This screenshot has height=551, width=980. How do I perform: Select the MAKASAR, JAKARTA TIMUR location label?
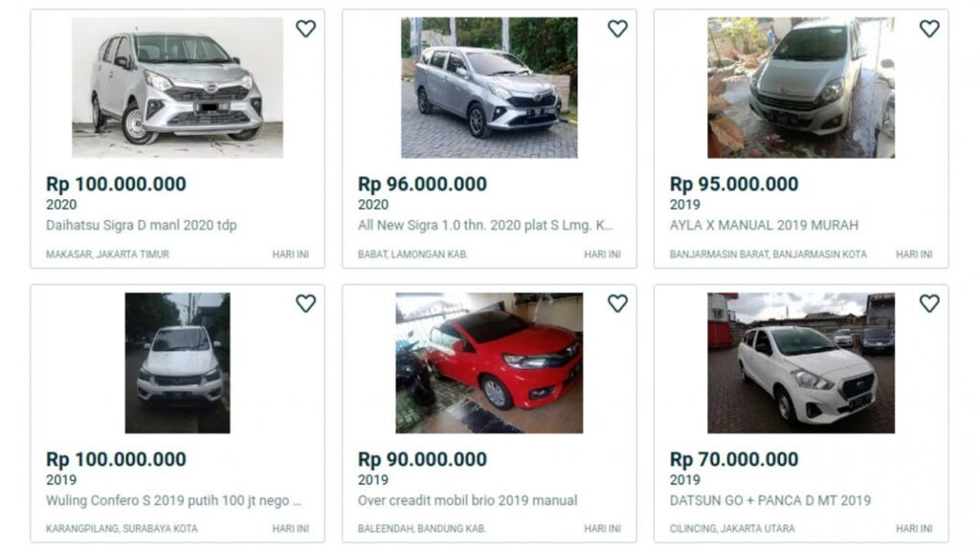(x=108, y=254)
